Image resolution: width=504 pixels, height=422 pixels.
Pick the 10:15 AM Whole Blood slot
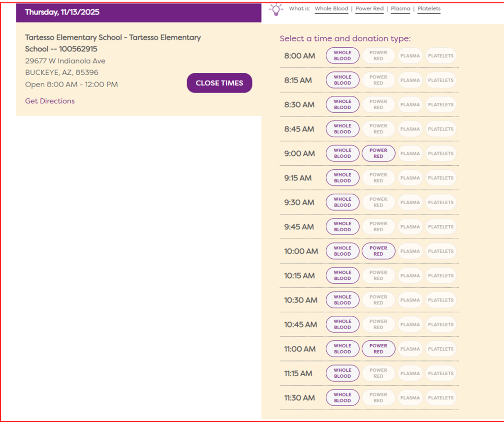(x=343, y=275)
